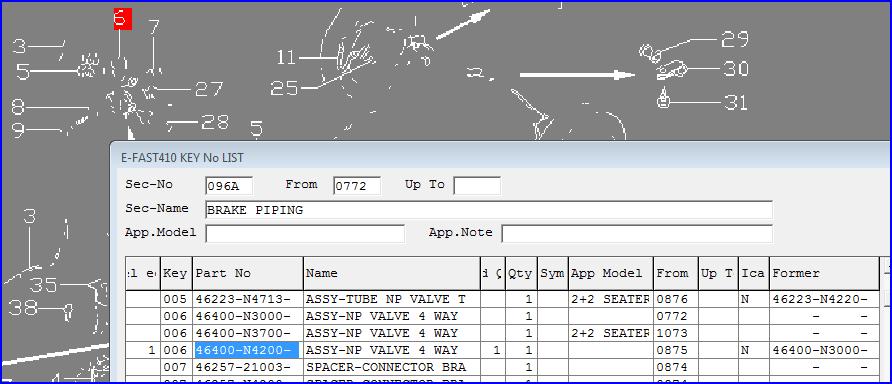Viewport: 892px width, 384px height.
Task: Click callout number 9 in the diagram
Action: click(x=18, y=131)
